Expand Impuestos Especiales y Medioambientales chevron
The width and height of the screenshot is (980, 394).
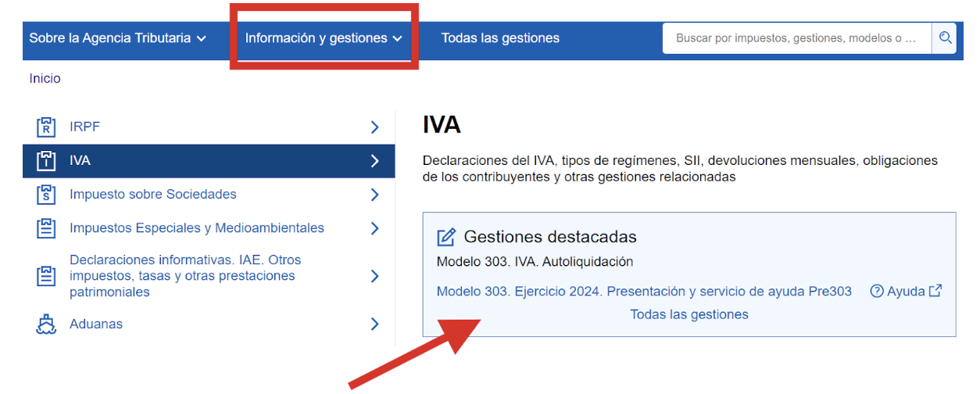pos(374,228)
